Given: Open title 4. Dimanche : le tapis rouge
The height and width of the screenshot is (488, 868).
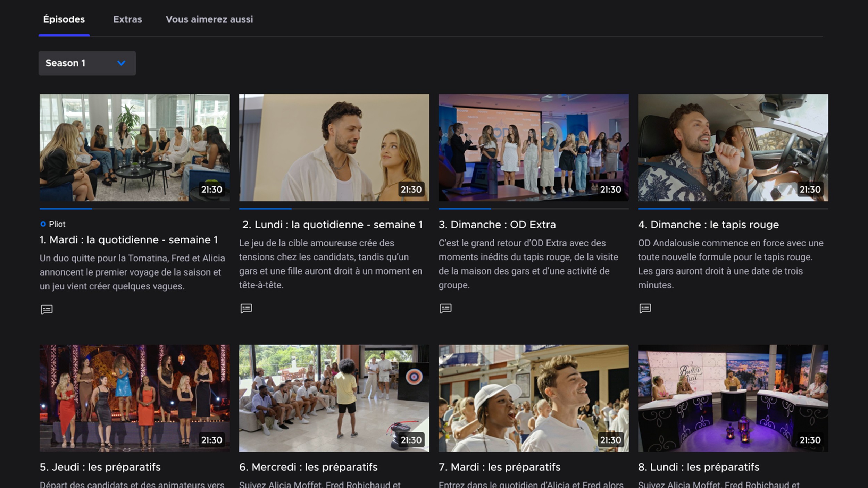Looking at the screenshot, I should pyautogui.click(x=708, y=225).
